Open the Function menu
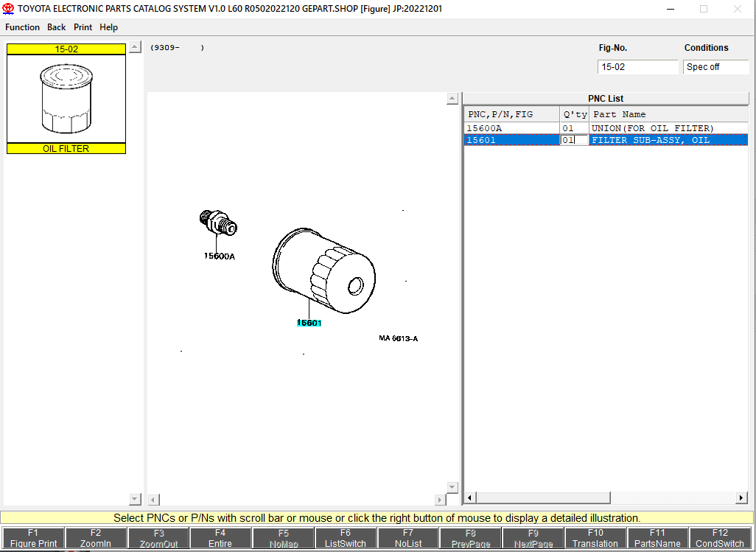Image resolution: width=756 pixels, height=552 pixels. [22, 27]
